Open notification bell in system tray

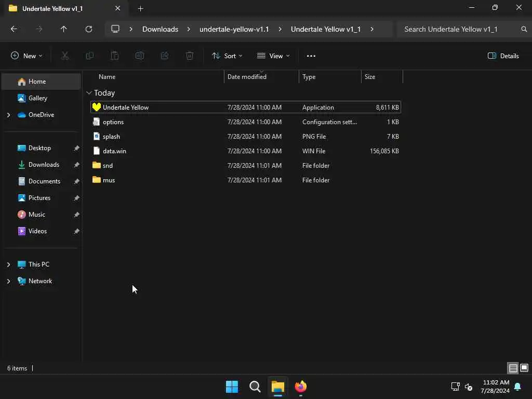click(517, 387)
